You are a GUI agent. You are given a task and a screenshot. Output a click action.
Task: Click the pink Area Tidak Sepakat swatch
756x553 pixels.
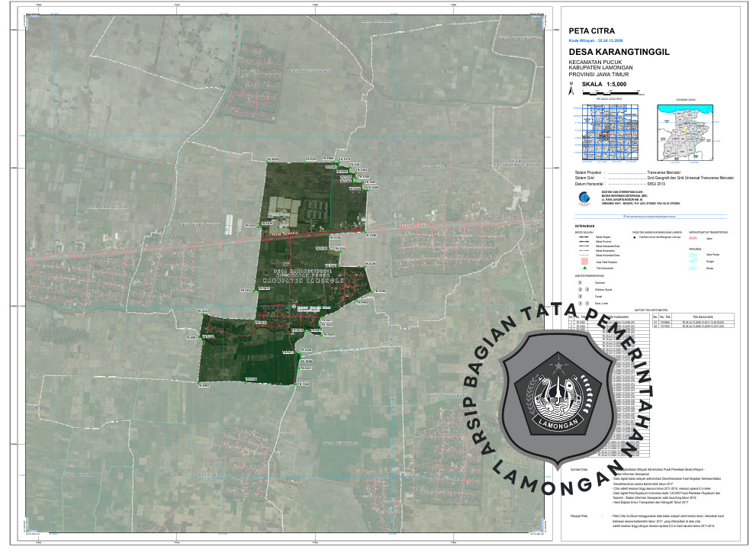pyautogui.click(x=584, y=261)
